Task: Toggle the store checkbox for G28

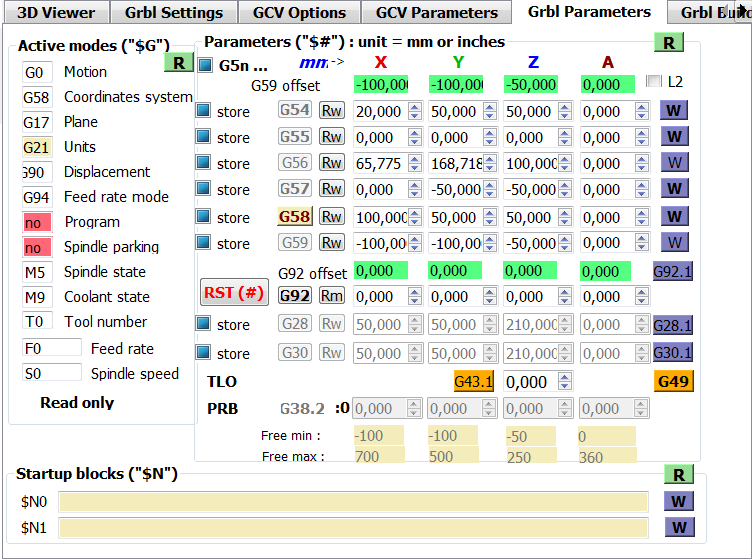Action: (x=203, y=324)
